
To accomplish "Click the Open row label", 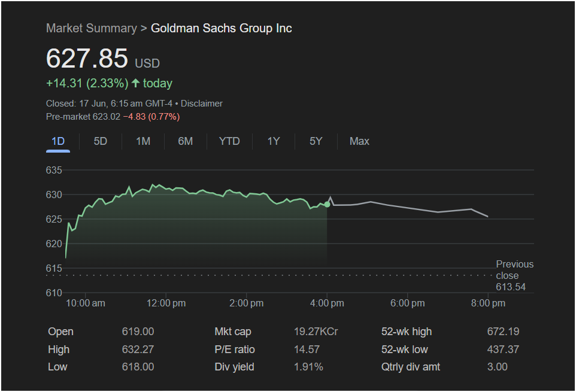I will click(x=60, y=332).
